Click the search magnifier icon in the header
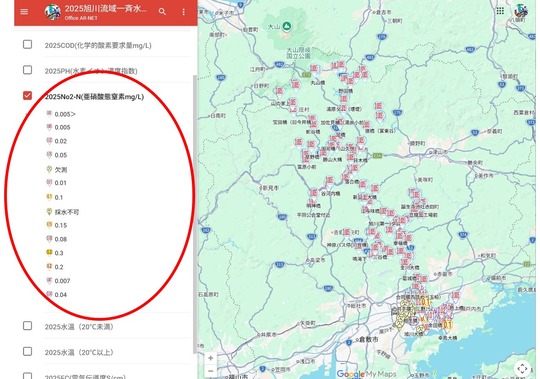The width and height of the screenshot is (540, 379). click(162, 12)
